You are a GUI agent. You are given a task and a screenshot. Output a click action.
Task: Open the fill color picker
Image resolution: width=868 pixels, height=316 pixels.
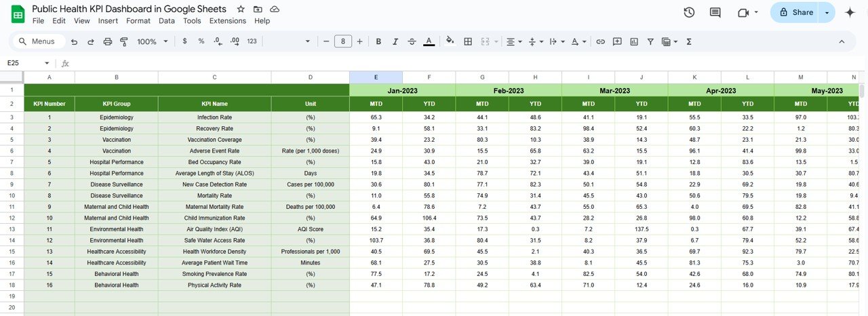449,41
